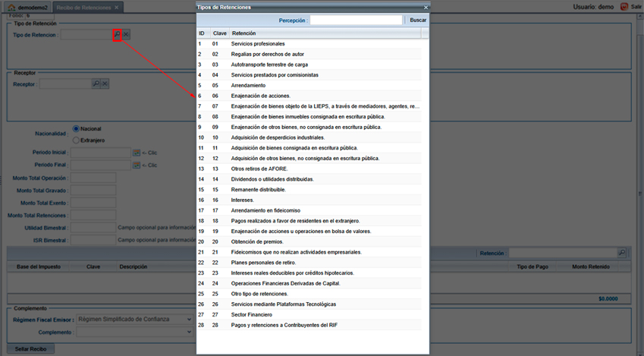Click the Receptor clear X icon
The width and height of the screenshot is (644, 356).
coord(105,83)
